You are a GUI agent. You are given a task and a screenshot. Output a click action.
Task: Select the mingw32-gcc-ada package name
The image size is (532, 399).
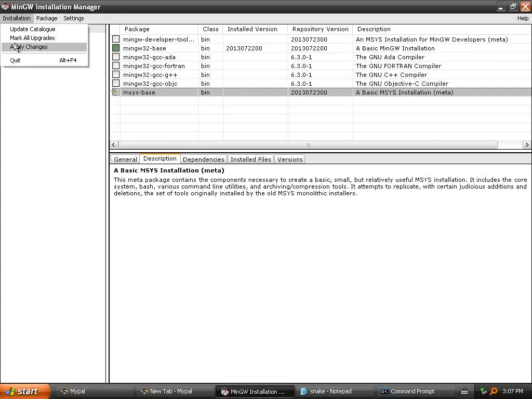tap(149, 57)
